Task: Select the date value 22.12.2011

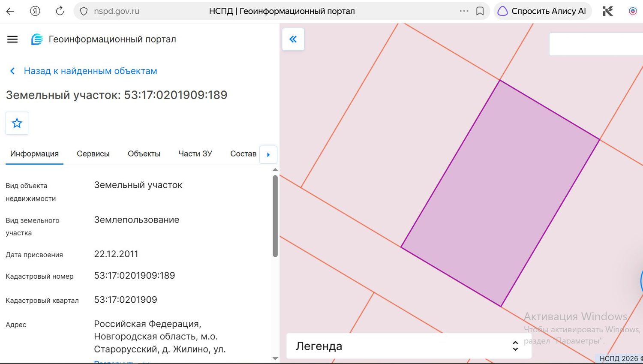Action: pyautogui.click(x=116, y=254)
